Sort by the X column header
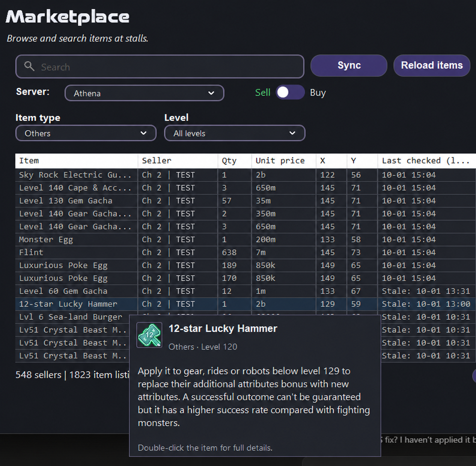 (331, 161)
